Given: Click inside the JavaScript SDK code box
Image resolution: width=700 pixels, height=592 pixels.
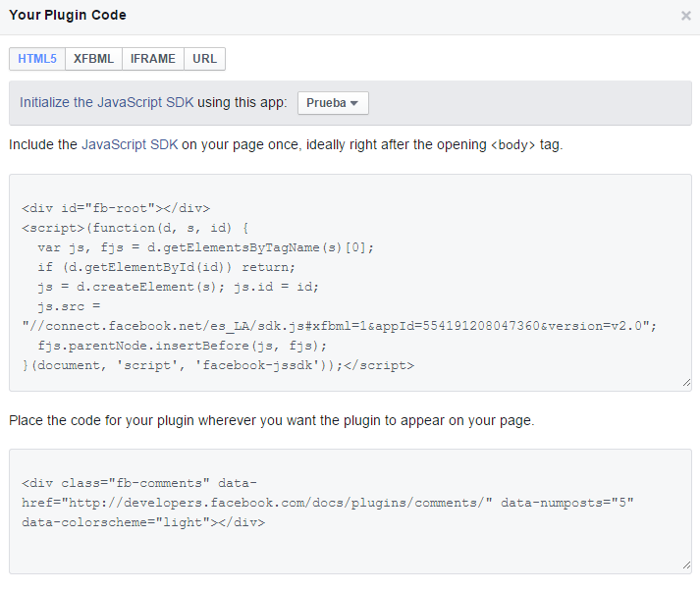Looking at the screenshot, I should pyautogui.click(x=350, y=283).
